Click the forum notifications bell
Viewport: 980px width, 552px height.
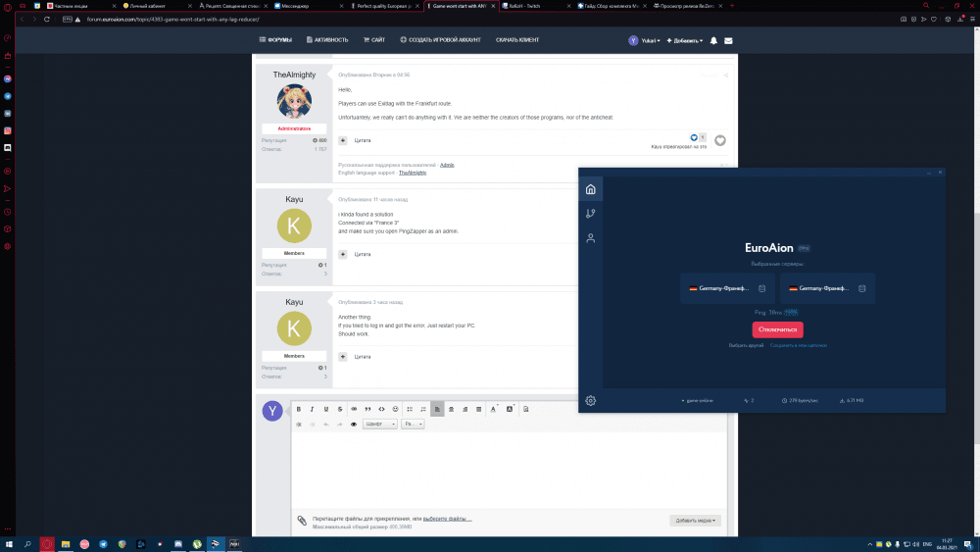pos(713,40)
